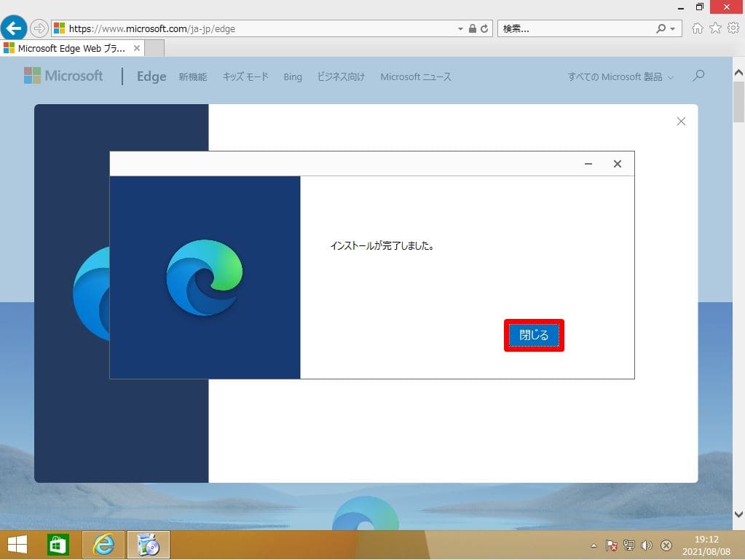
Task: Click the search magnifier icon in toolbar
Action: pos(661,28)
